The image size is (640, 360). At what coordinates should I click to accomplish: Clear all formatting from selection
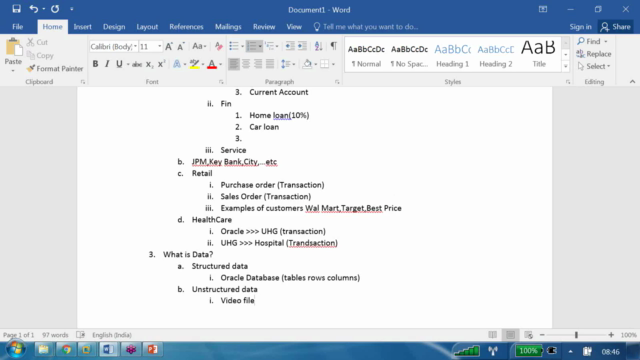coord(219,47)
